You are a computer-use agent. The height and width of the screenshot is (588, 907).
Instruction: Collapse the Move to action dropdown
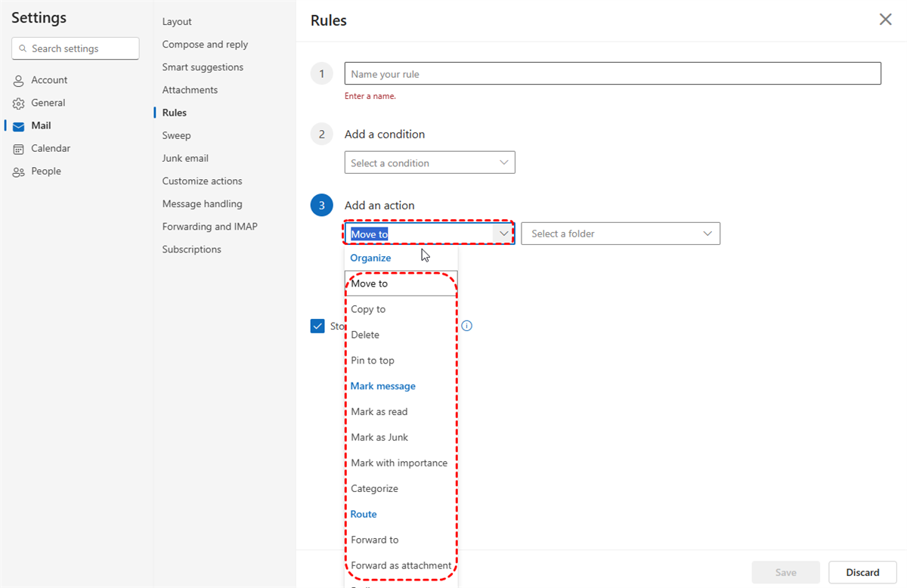click(504, 234)
